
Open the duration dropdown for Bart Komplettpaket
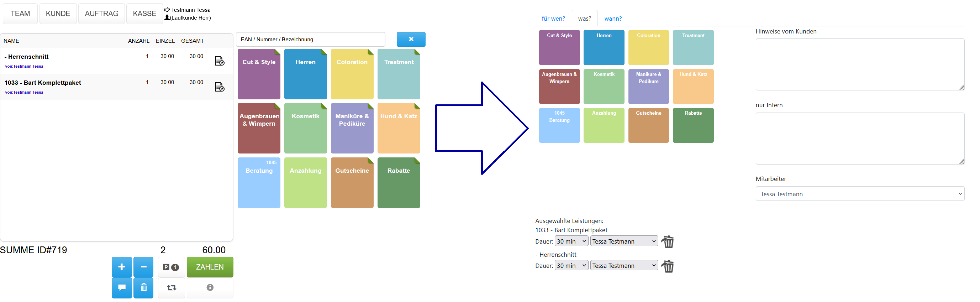point(571,241)
